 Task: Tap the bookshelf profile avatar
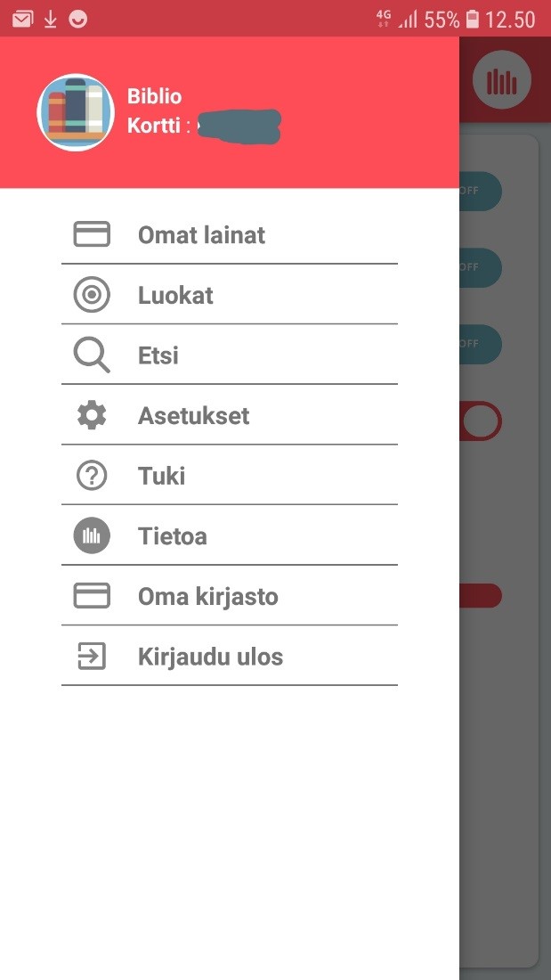tap(76, 112)
